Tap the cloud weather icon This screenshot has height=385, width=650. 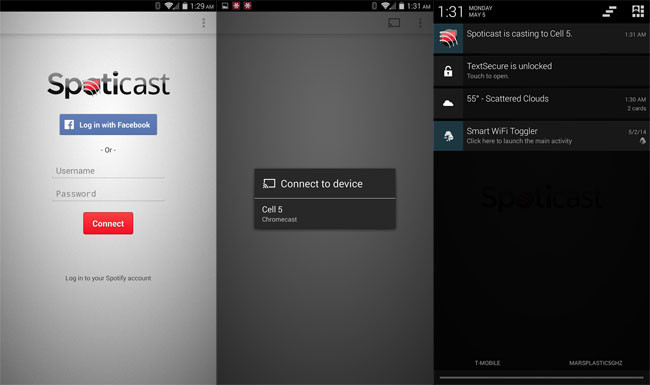click(x=448, y=103)
